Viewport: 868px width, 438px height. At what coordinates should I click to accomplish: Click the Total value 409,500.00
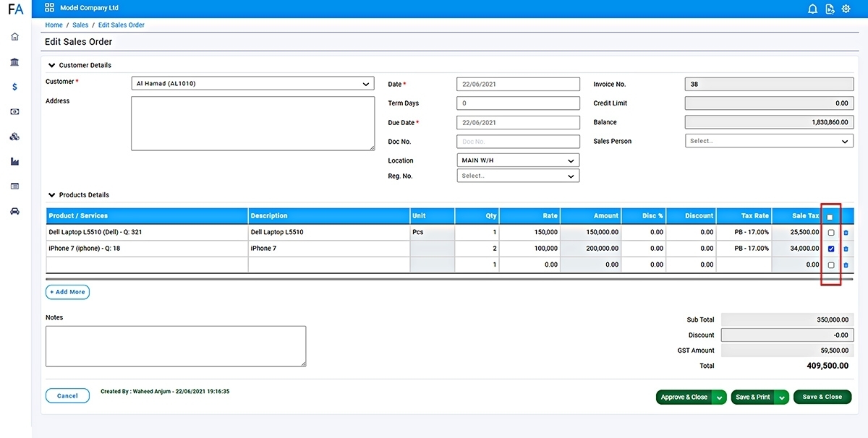pos(827,366)
